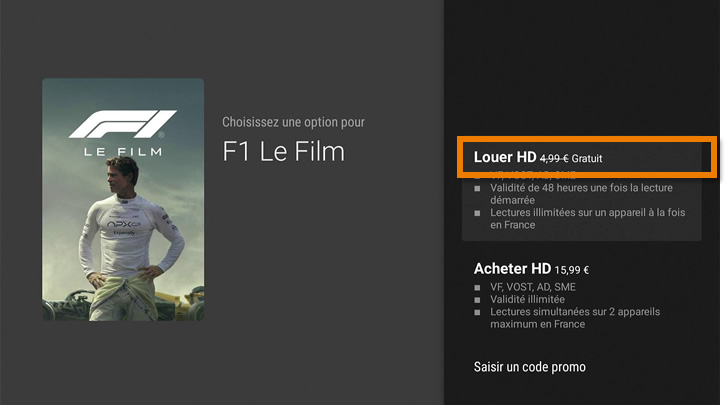Screen dimensions: 725x405
Task: Click Lectures simultanées sur 2 appareils text
Action: 575,318
